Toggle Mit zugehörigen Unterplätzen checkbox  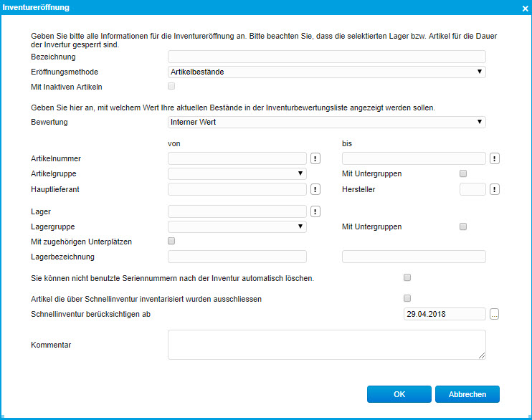[x=171, y=242]
